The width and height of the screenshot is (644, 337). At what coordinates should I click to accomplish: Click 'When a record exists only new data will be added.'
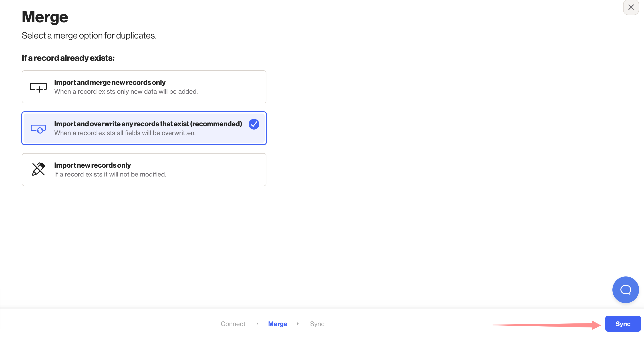pyautogui.click(x=126, y=91)
